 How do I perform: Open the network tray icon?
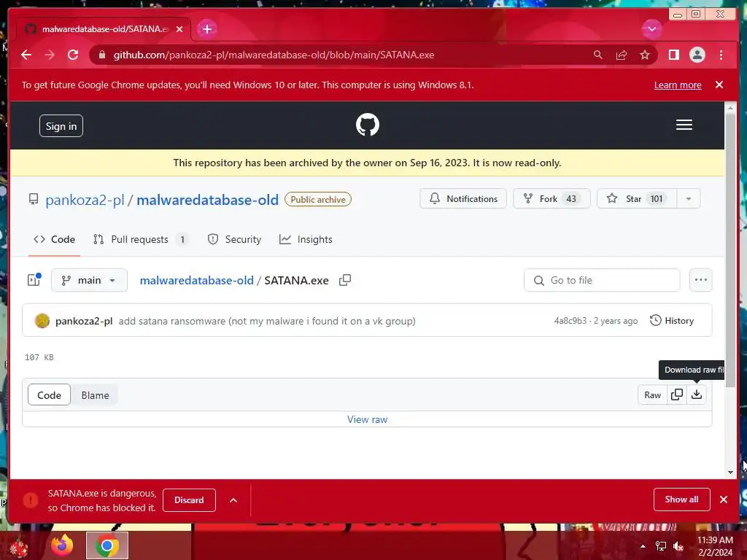coord(661,546)
